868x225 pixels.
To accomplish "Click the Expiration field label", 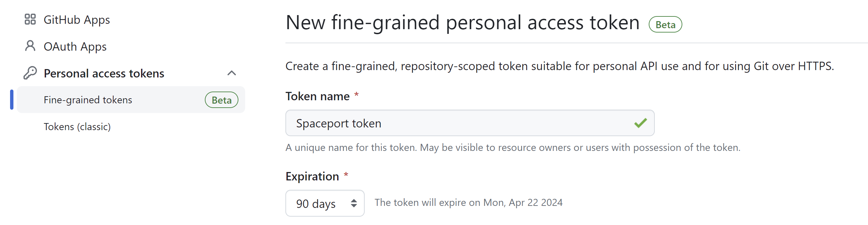I will pyautogui.click(x=312, y=177).
